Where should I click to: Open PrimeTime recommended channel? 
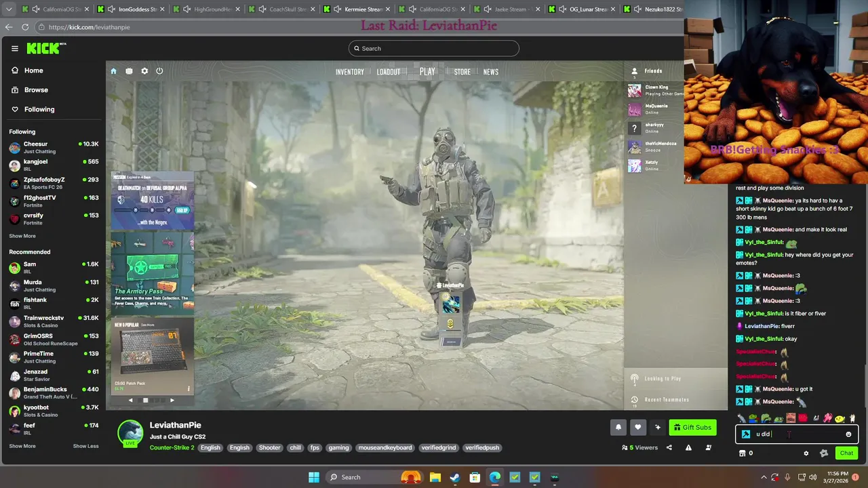pyautogui.click(x=54, y=357)
